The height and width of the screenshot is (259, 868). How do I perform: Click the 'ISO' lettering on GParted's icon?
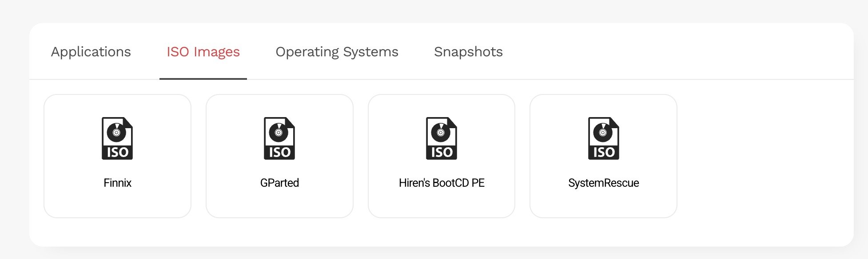pyautogui.click(x=280, y=153)
